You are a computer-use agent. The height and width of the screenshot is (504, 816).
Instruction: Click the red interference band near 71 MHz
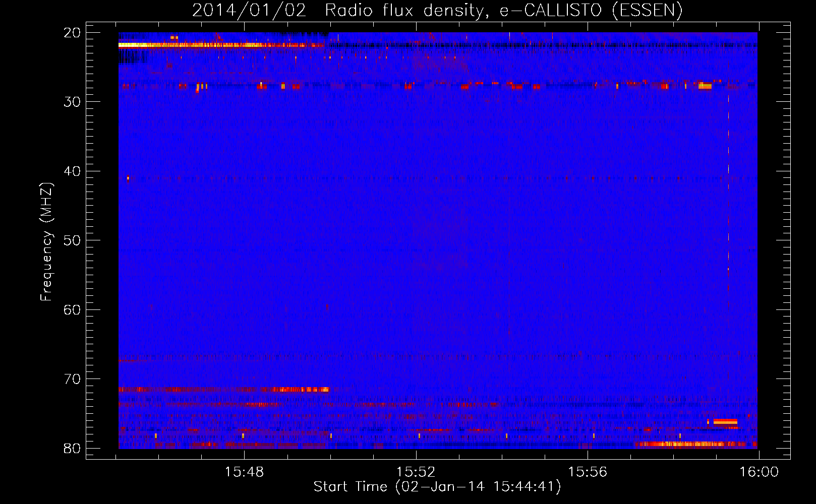[x=223, y=390]
